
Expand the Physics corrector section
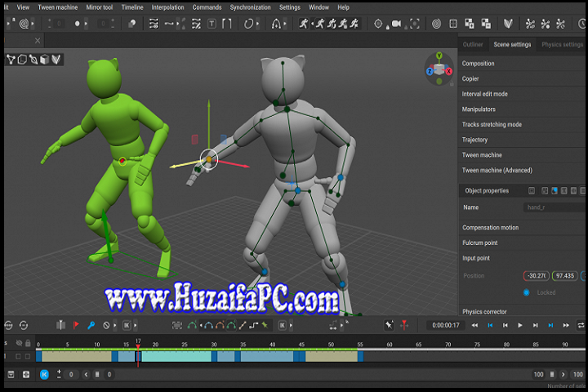pos(521,311)
